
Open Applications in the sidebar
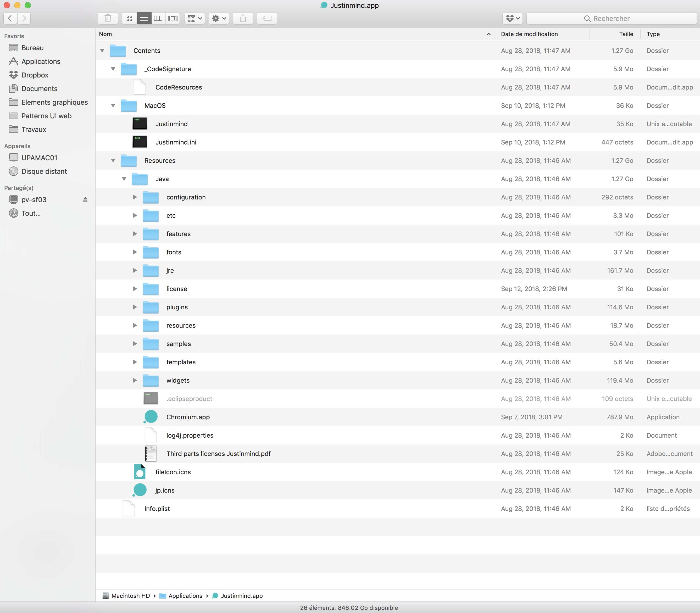coord(41,62)
